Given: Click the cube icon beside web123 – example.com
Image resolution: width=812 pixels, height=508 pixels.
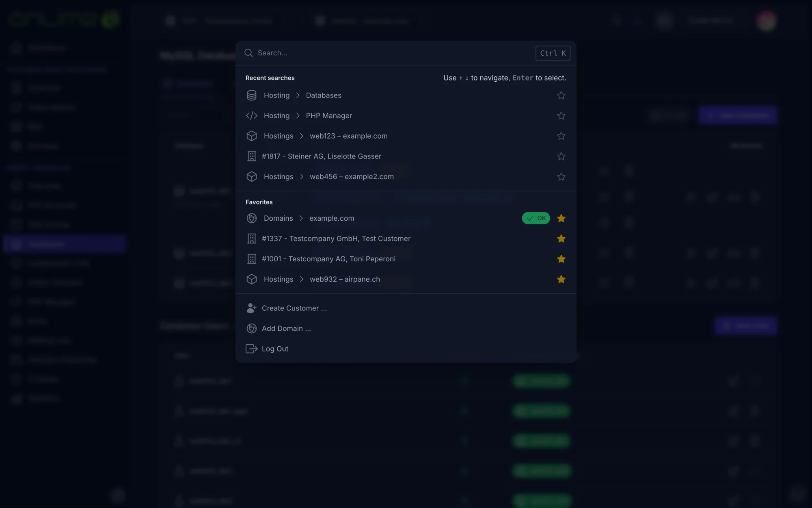Looking at the screenshot, I should [x=252, y=136].
